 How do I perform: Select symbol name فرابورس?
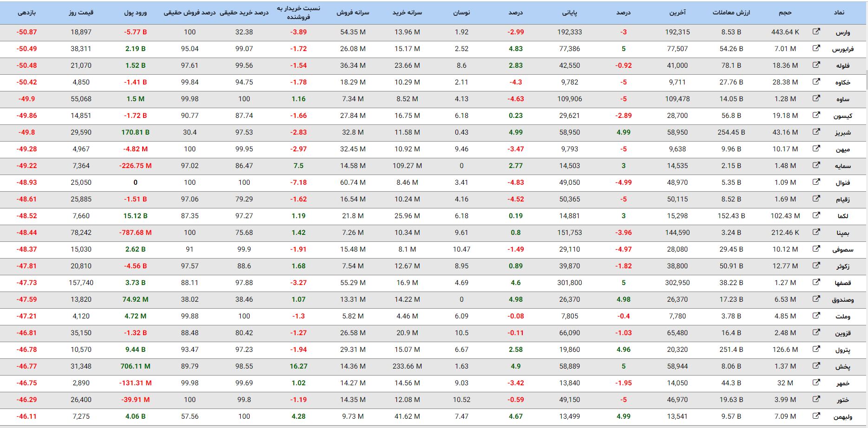843,49
